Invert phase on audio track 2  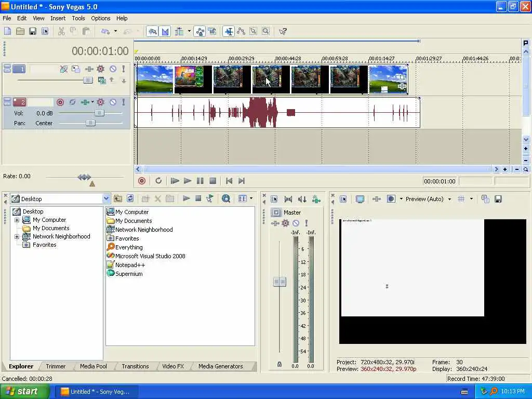(x=72, y=102)
